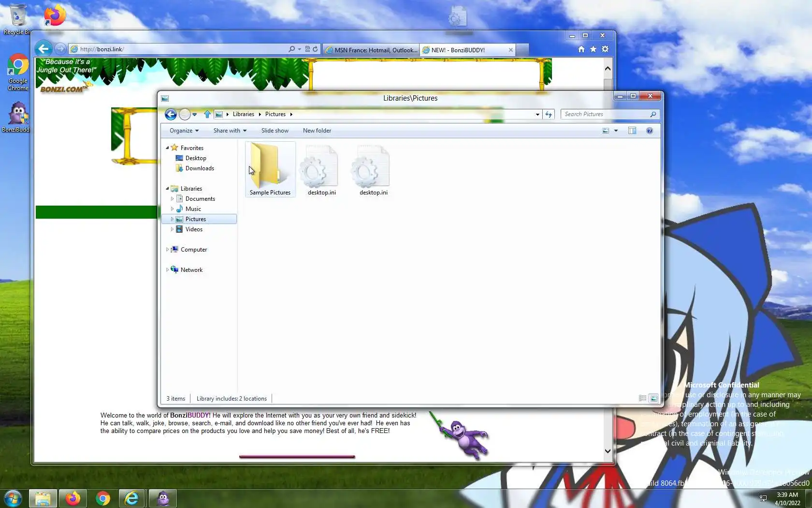Click the bonzi.link URL address field

178,49
